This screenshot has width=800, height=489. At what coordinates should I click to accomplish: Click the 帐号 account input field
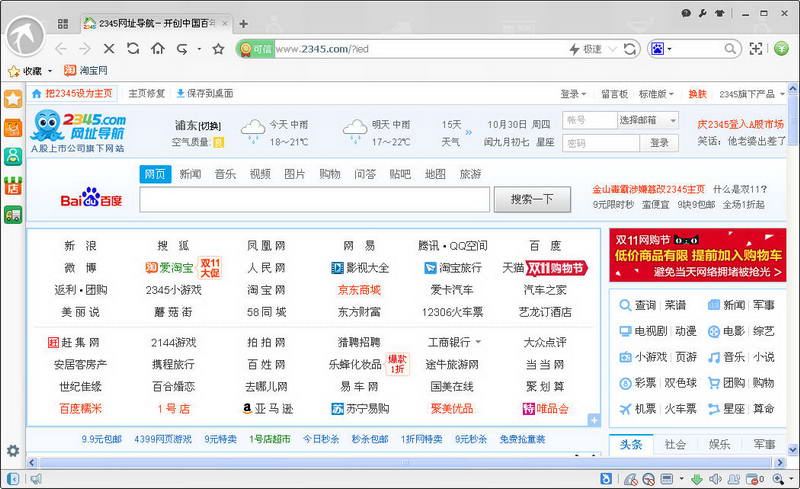pyautogui.click(x=590, y=120)
